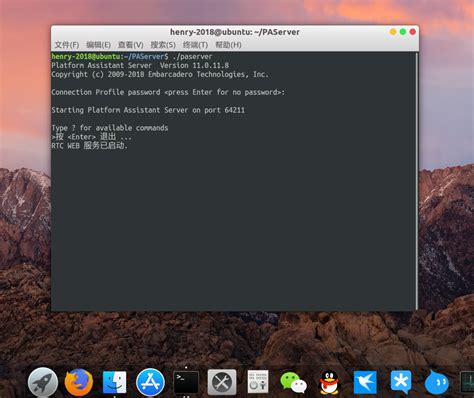The height and width of the screenshot is (398, 474).
Task: Open the 文件(F) menu
Action: pos(67,45)
